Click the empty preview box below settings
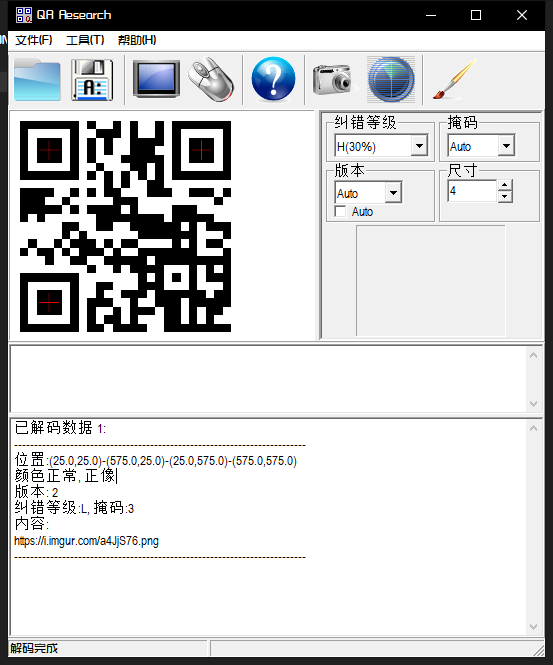Image resolution: width=553 pixels, height=665 pixels. click(431, 280)
